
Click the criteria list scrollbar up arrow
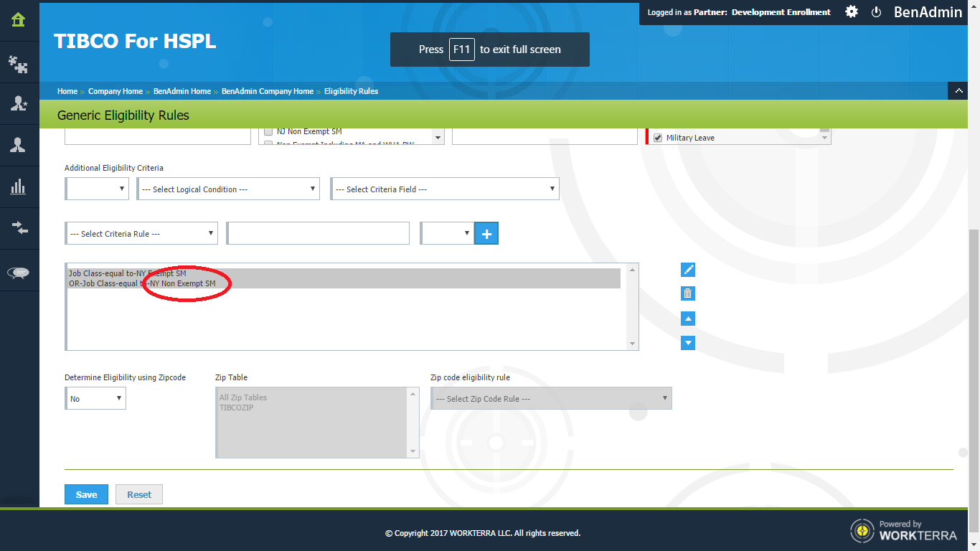pyautogui.click(x=632, y=270)
